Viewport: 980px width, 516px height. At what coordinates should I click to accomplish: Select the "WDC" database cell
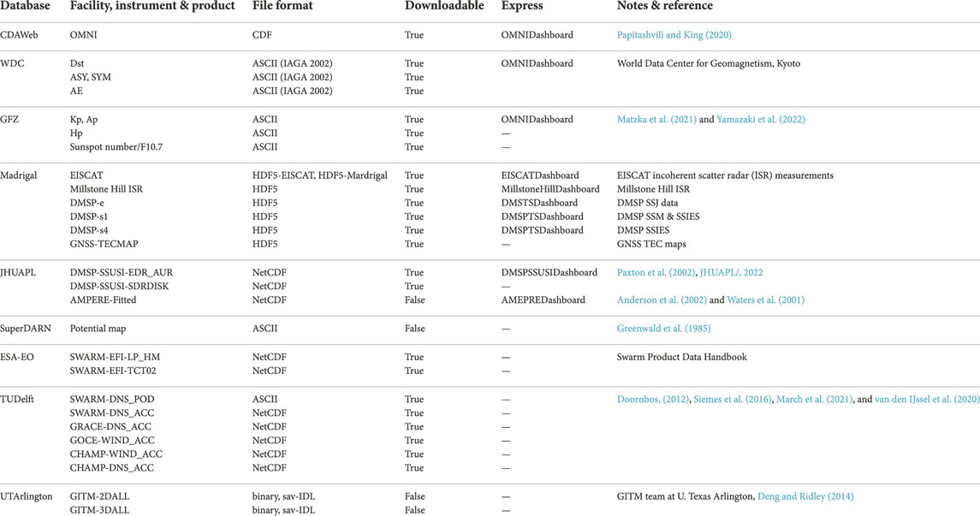point(13,63)
